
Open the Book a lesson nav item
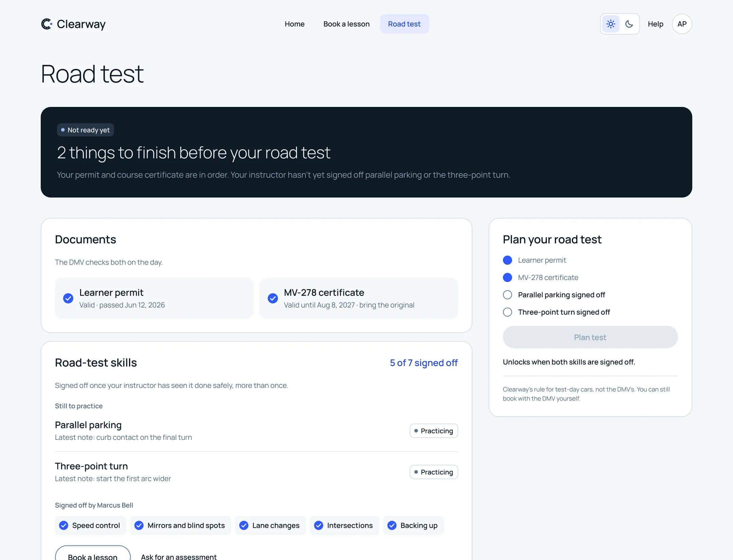tap(346, 24)
